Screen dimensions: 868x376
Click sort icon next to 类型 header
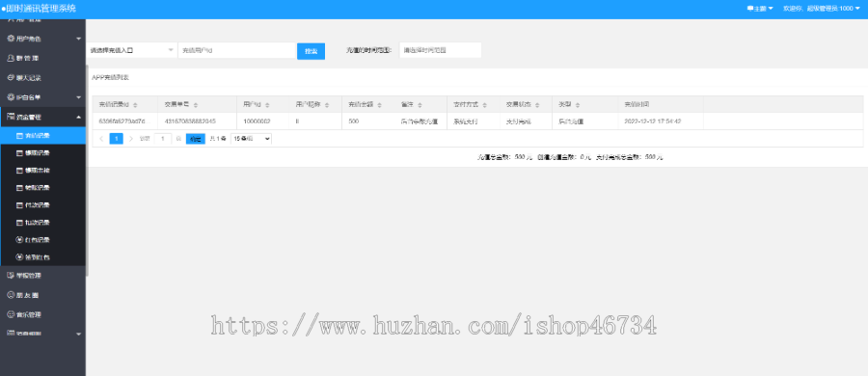tap(578, 105)
